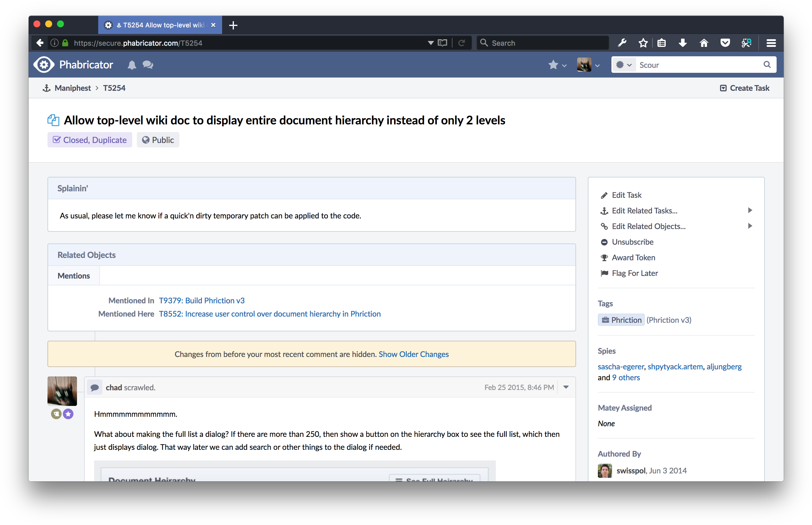This screenshot has height=525, width=812.
Task: Click the Firefox downloads arrow icon
Action: click(x=683, y=43)
